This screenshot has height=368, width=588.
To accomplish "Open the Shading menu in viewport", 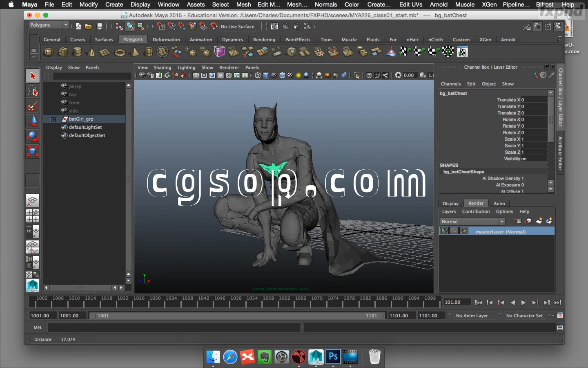I will pyautogui.click(x=162, y=67).
